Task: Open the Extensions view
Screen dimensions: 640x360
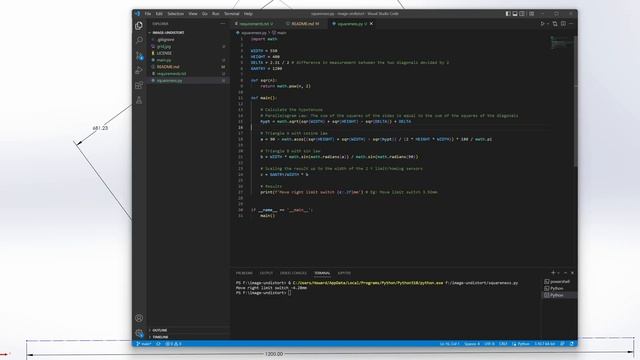Action: tap(139, 85)
